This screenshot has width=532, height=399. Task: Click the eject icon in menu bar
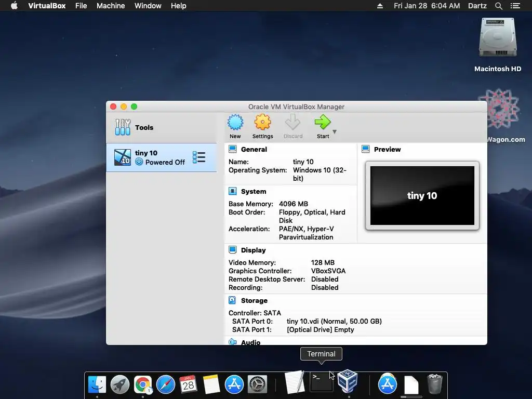(380, 6)
